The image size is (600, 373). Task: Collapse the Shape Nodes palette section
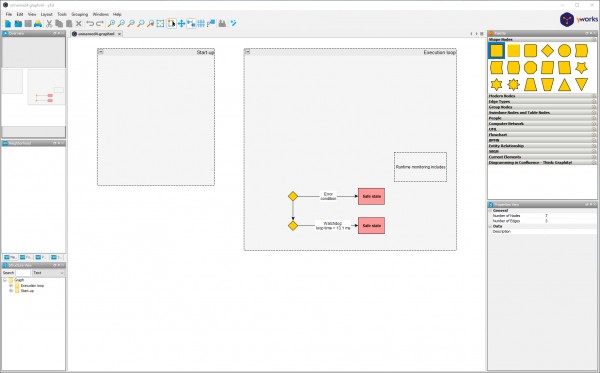[542, 39]
